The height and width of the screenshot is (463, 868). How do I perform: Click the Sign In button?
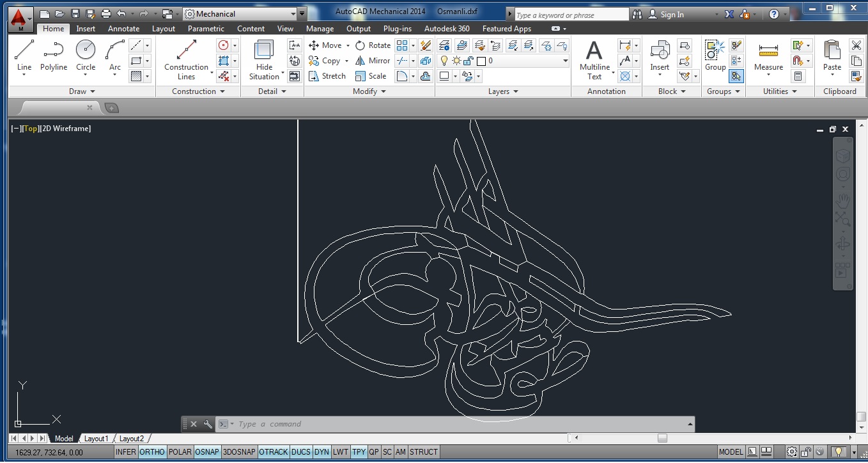pyautogui.click(x=672, y=15)
